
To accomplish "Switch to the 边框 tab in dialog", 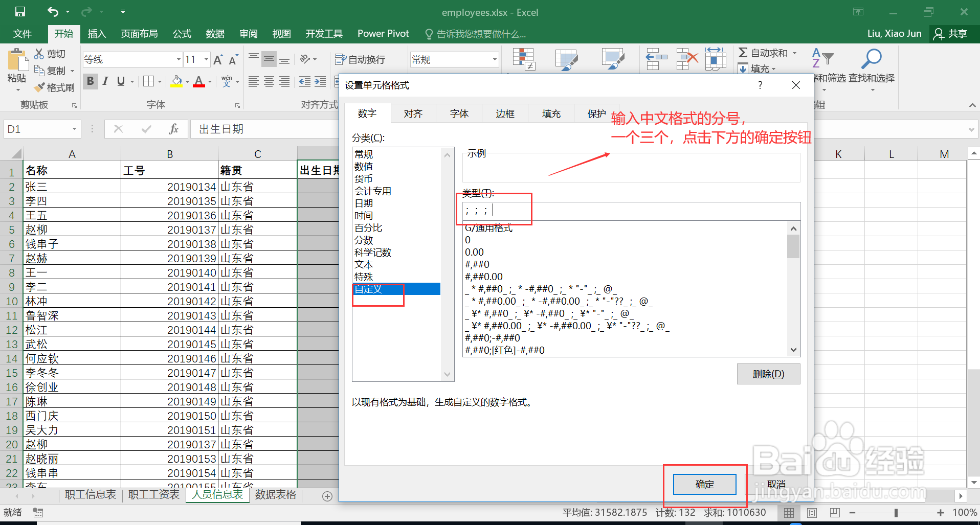I will (x=504, y=113).
